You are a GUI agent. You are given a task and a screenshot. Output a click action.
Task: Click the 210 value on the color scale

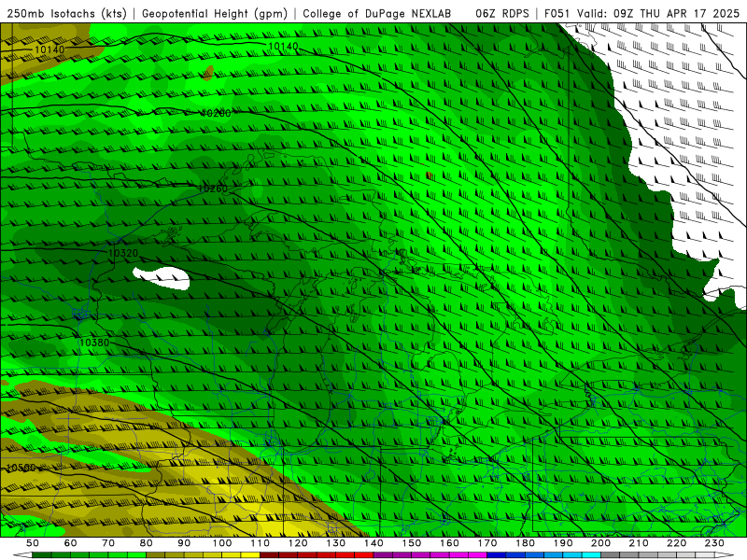(639, 543)
